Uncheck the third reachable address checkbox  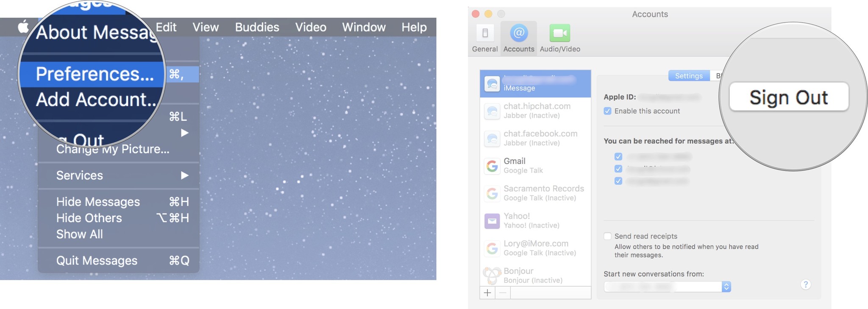coord(618,181)
